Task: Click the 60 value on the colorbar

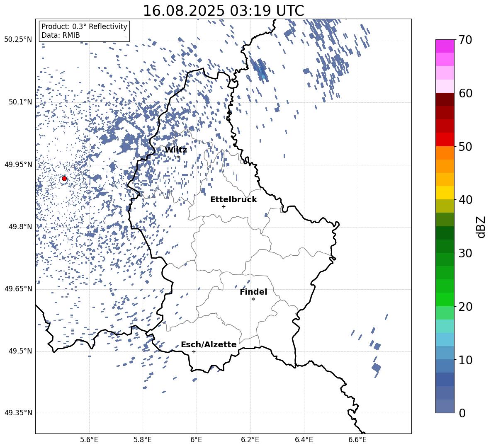Action: [465, 93]
